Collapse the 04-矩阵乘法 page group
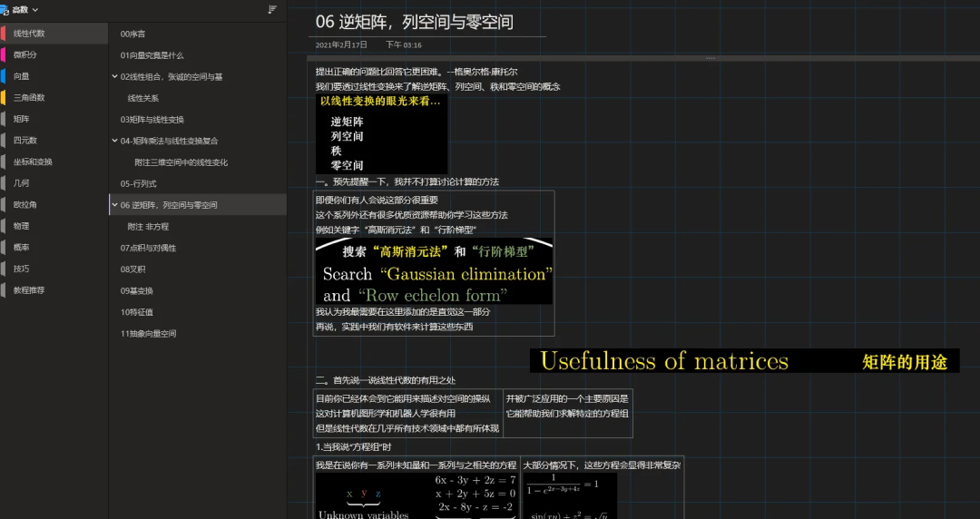This screenshot has height=519, width=980. 114,141
